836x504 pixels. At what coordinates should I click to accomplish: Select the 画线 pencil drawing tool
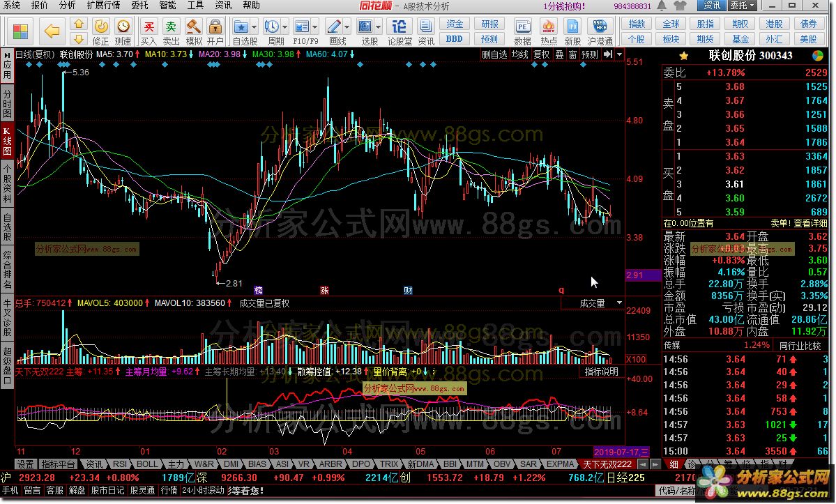click(x=333, y=26)
